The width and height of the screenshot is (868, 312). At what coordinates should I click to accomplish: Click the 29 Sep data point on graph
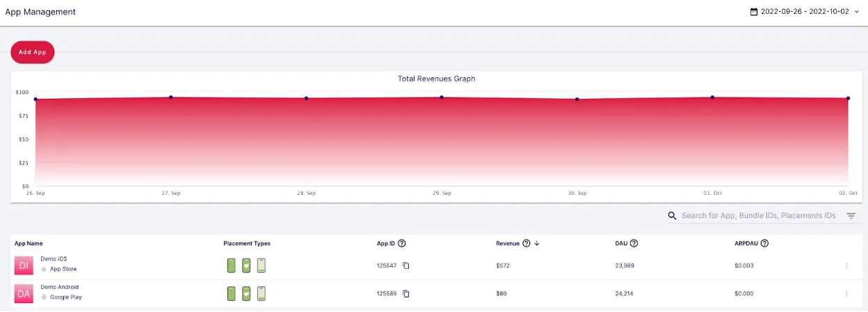point(442,97)
